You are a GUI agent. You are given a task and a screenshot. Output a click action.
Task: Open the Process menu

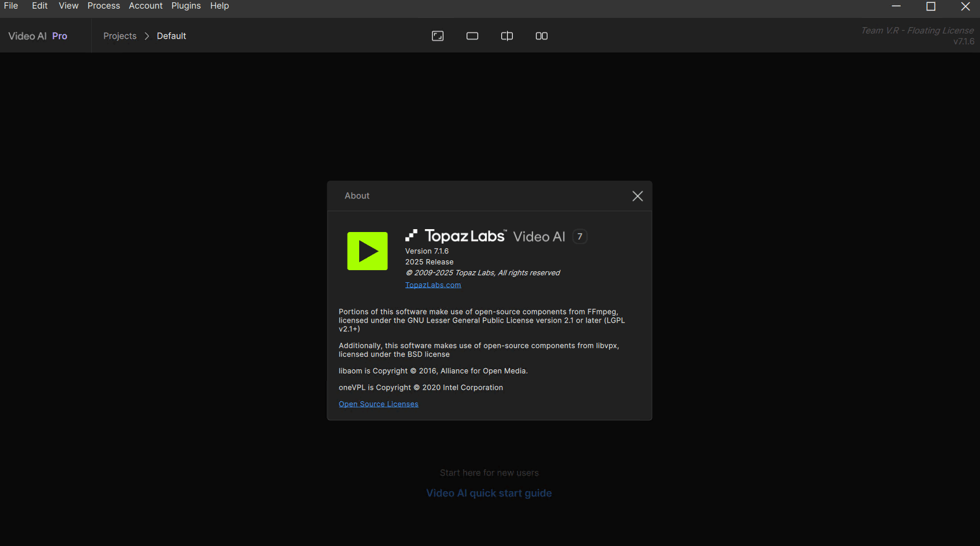point(104,6)
